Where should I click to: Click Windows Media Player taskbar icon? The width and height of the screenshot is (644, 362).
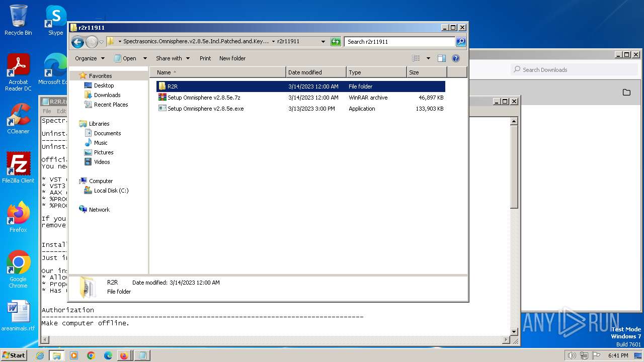[74, 355]
